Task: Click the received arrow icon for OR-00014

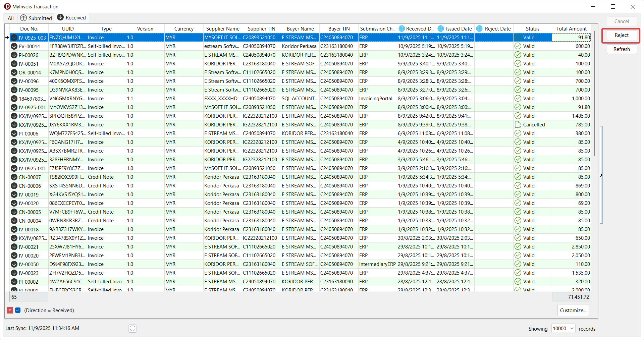Action: (x=14, y=72)
